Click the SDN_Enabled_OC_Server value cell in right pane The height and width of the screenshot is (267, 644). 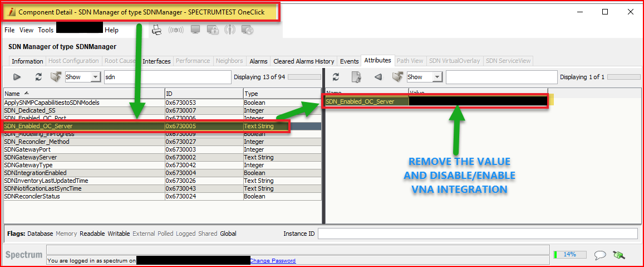478,101
